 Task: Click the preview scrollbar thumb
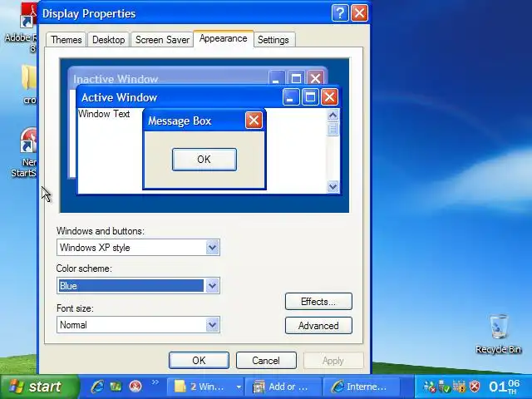[332, 129]
